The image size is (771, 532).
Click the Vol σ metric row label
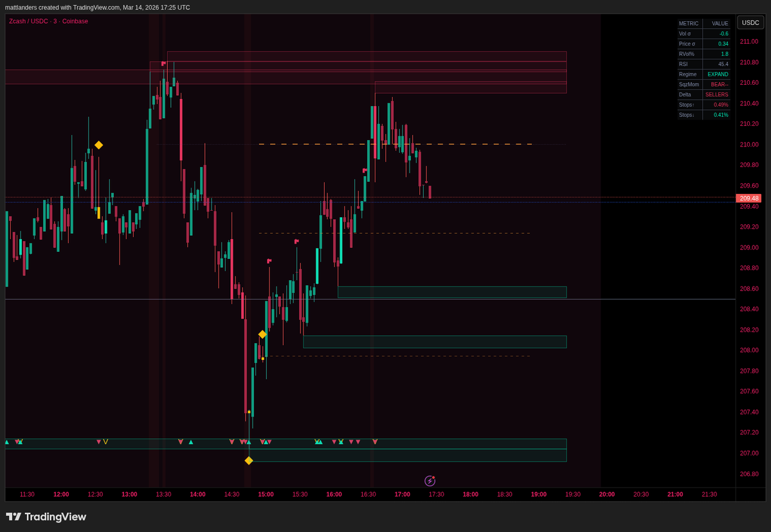(685, 34)
